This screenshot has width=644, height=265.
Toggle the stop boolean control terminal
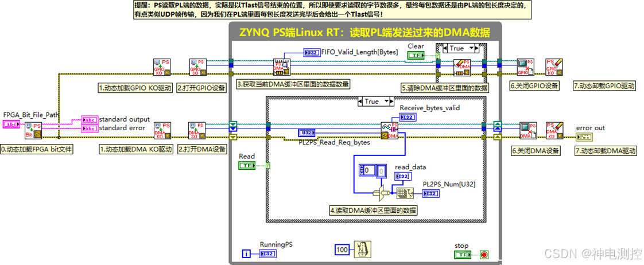pos(463,255)
